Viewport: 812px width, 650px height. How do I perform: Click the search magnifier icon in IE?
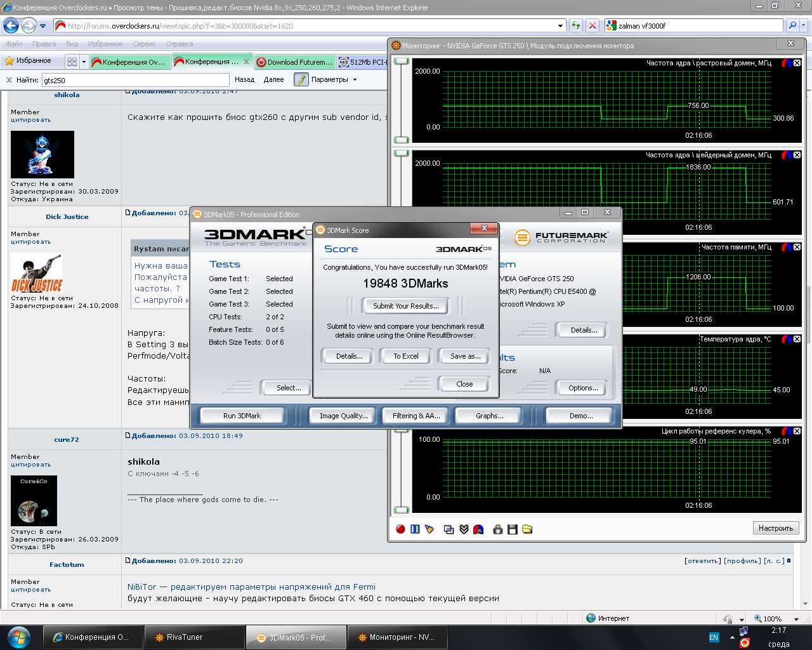pos(792,25)
